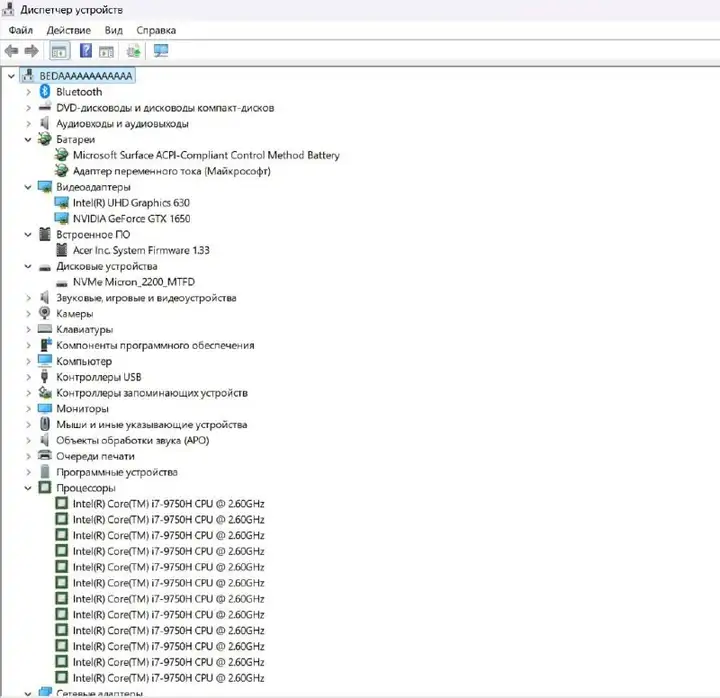Click the Back arrow toolbar icon
The width and height of the screenshot is (720, 698).
pos(11,51)
